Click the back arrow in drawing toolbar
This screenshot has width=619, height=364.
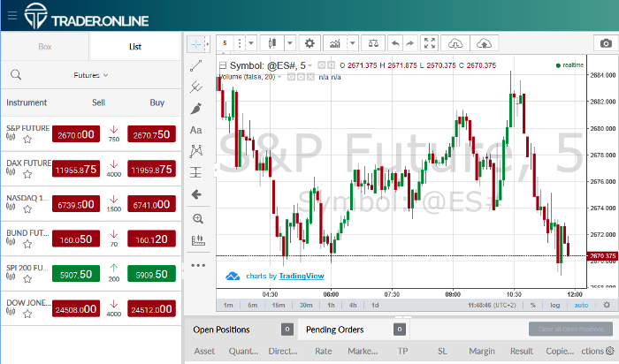tap(196, 194)
